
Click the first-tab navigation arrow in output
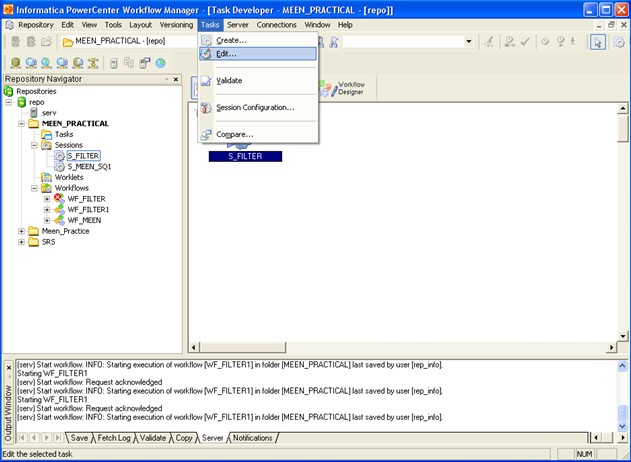[22, 437]
